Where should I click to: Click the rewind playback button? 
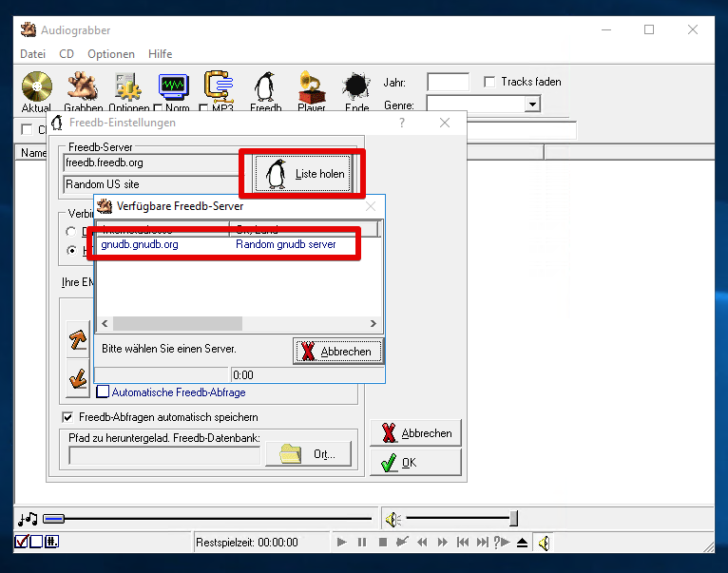422,542
